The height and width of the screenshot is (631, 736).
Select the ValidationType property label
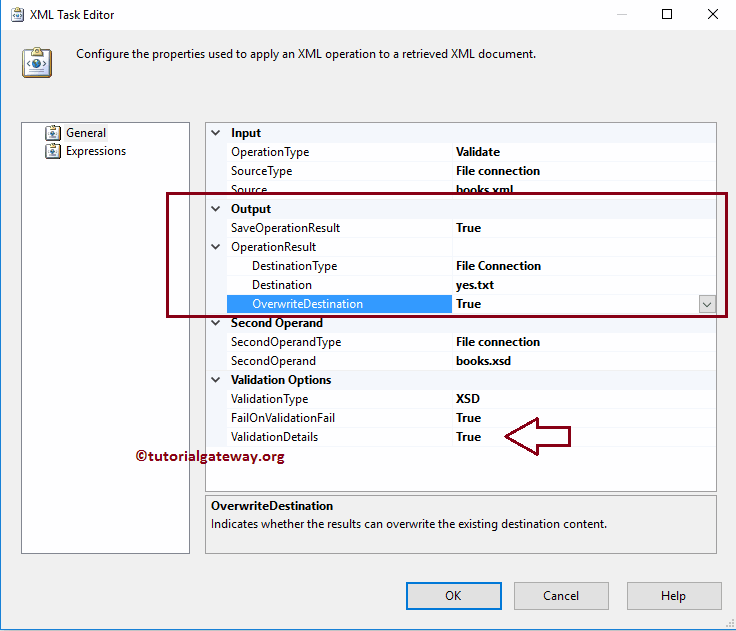269,399
